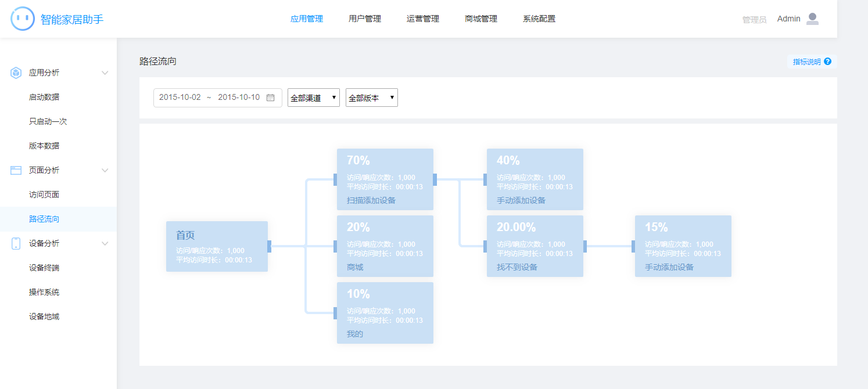Open the 全部渠道 channel dropdown

click(x=313, y=98)
